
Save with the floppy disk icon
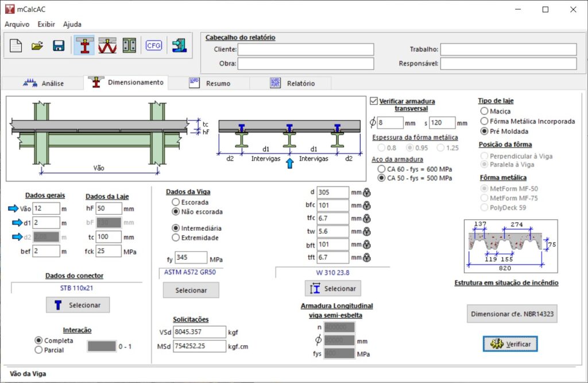59,46
